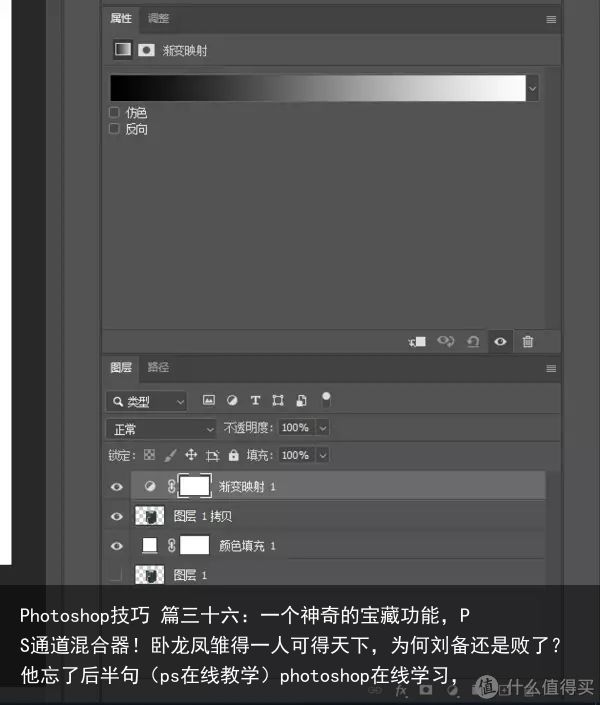Image resolution: width=600 pixels, height=705 pixels.
Task: Enable the 反向 checkbox
Action: 114,129
